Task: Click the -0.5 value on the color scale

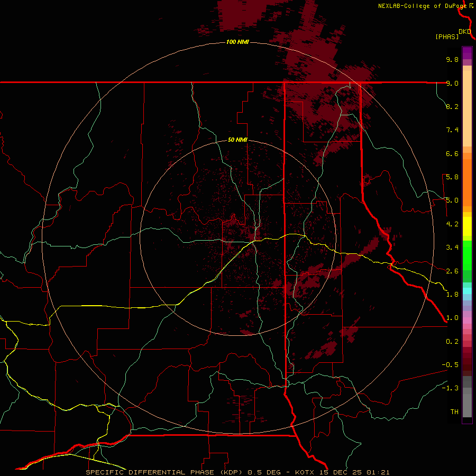Action: click(x=450, y=365)
